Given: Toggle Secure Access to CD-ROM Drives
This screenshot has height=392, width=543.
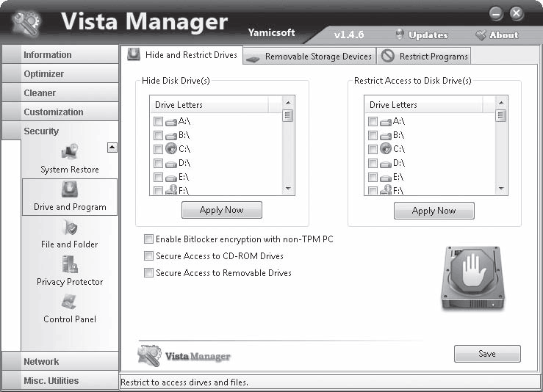Looking at the screenshot, I should (149, 256).
